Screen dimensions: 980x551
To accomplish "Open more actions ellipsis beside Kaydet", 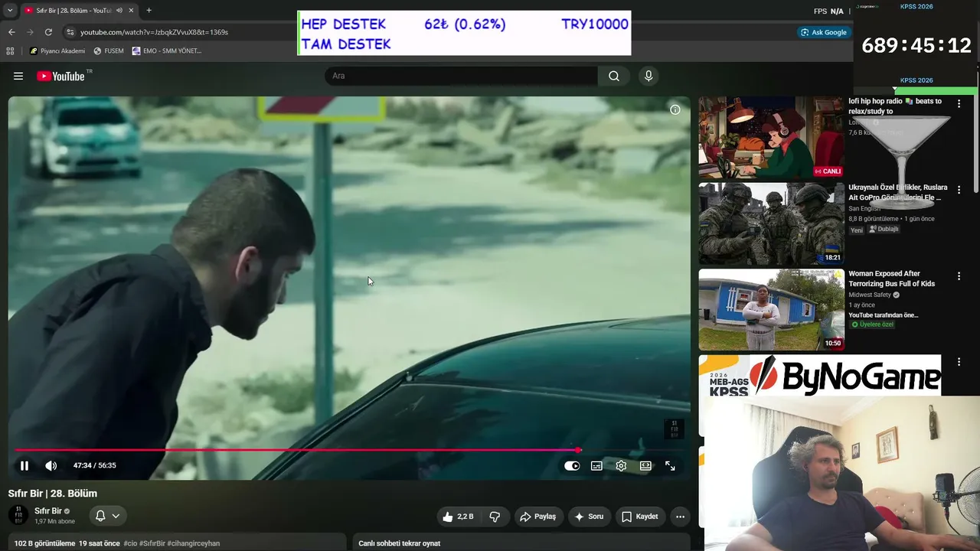I will click(680, 517).
